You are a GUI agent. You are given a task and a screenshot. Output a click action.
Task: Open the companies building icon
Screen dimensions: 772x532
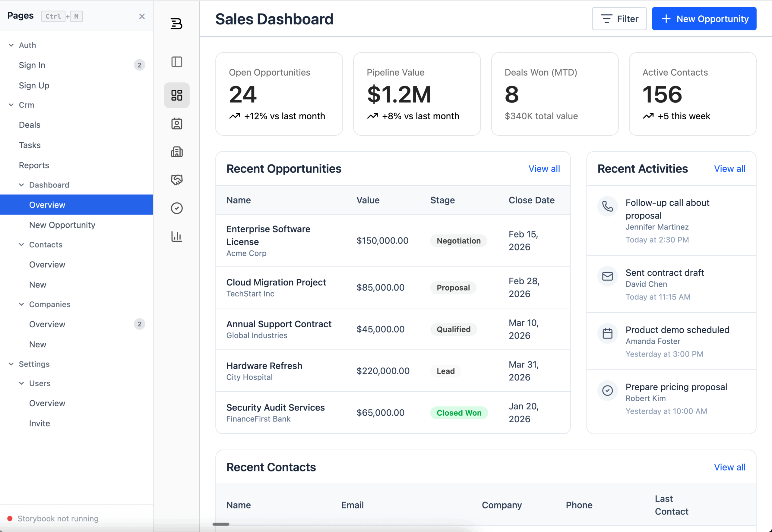pos(176,152)
